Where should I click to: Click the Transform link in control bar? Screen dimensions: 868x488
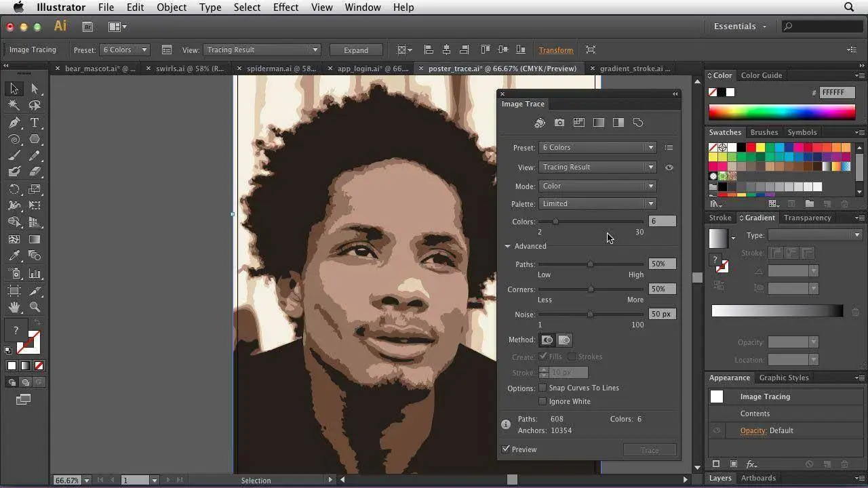coord(555,50)
